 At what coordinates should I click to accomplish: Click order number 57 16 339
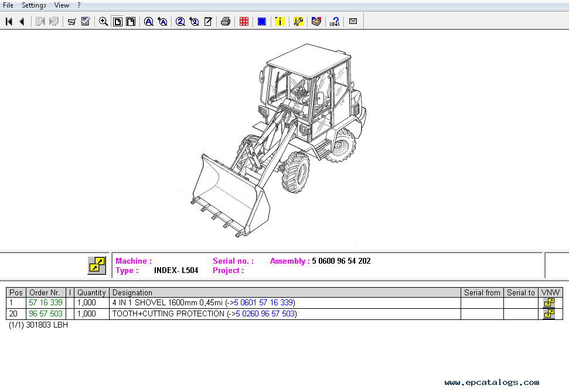[x=46, y=303]
